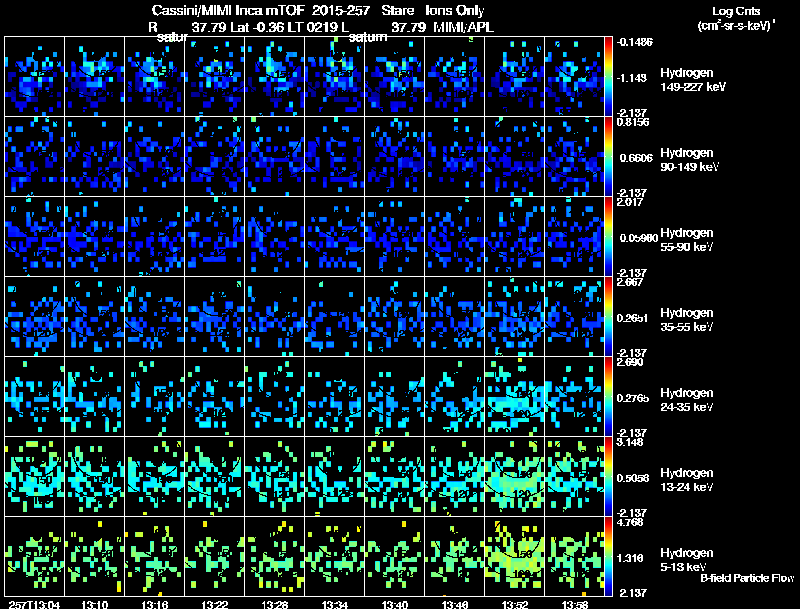
Task: Click the Hydrogen 149-227 keV panel at 13:28
Action: coord(274,76)
